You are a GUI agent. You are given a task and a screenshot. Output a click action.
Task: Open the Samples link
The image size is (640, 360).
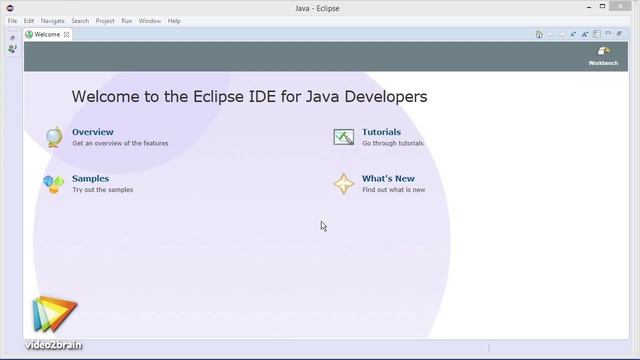[90, 178]
